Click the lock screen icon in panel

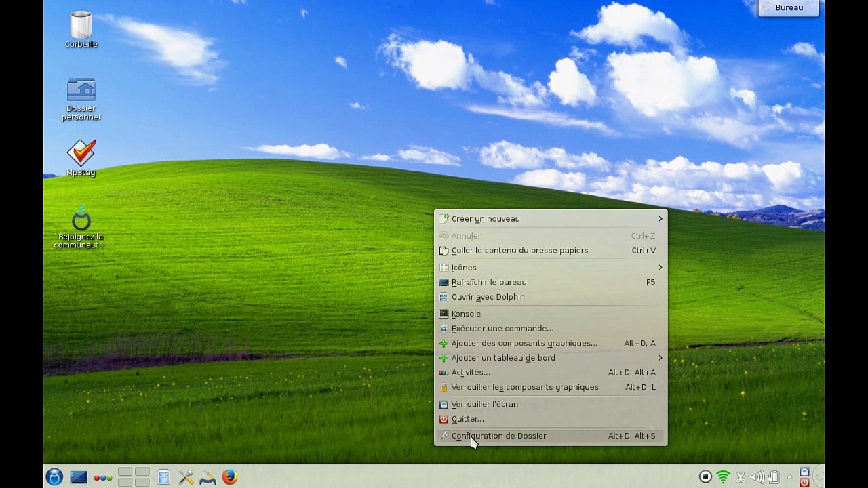tap(804, 472)
